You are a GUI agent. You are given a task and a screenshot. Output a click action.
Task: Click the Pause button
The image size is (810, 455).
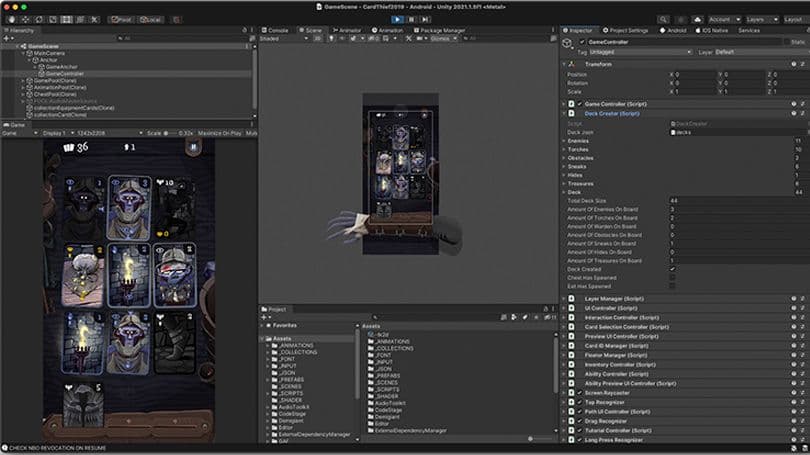coord(411,20)
